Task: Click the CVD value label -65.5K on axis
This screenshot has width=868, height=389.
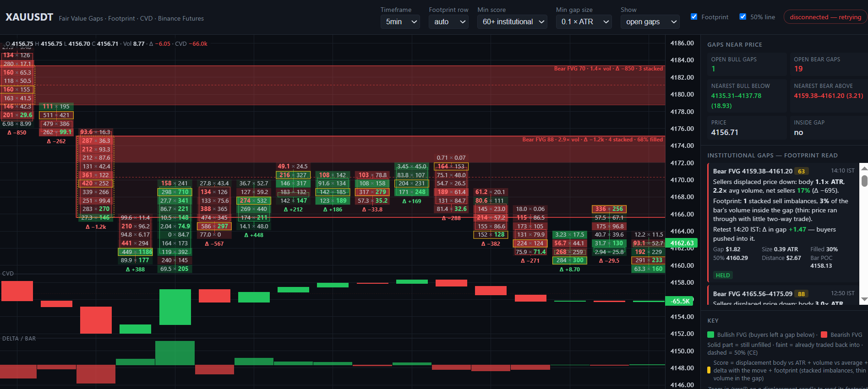Action: (x=680, y=301)
